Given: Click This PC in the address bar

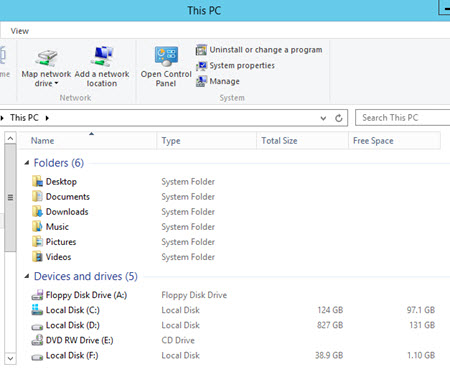Looking at the screenshot, I should [24, 118].
